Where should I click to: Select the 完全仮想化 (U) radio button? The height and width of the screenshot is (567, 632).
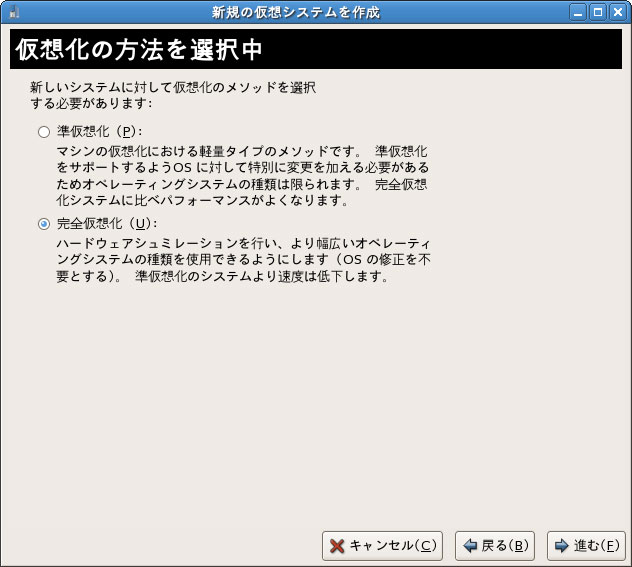click(x=43, y=224)
